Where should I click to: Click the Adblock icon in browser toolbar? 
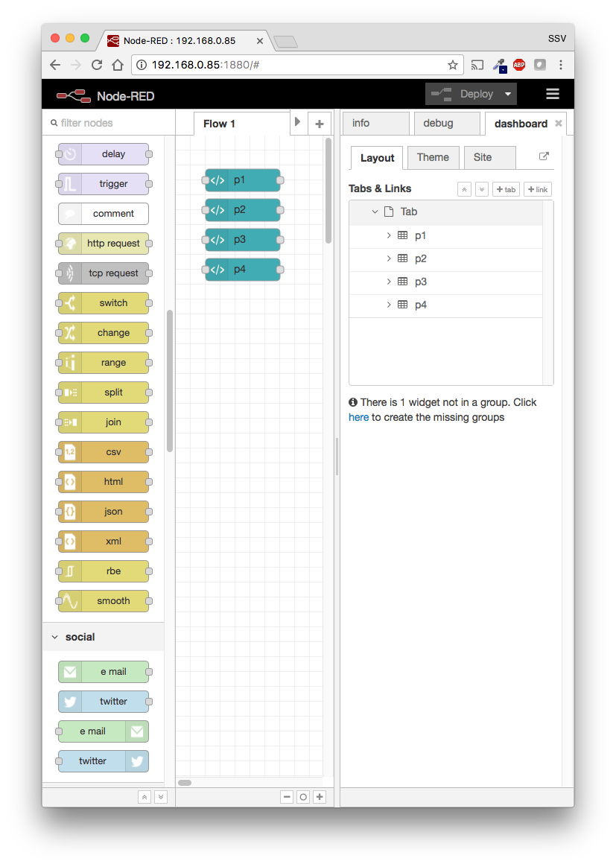[518, 65]
